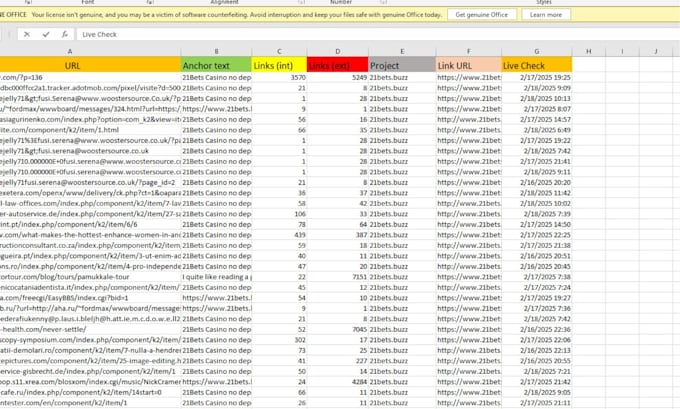Open the Font group dialog launcher
This screenshot has width=680, height=409.
pos(150,2)
